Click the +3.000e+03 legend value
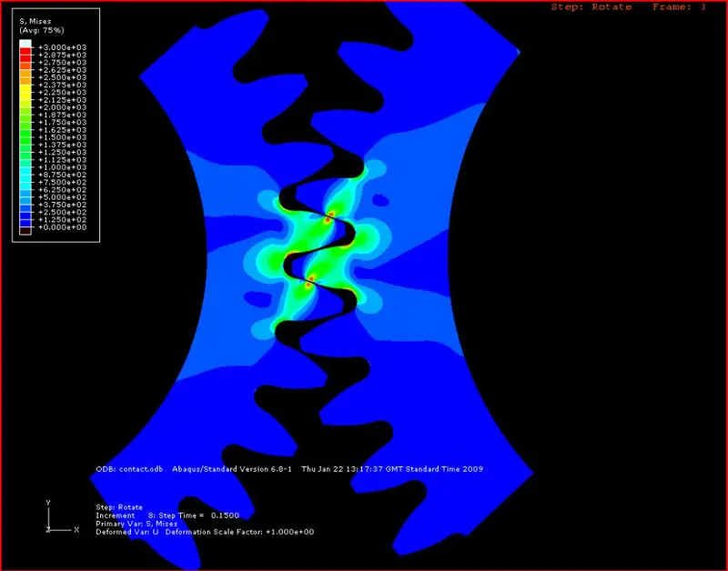The width and height of the screenshot is (728, 571). [61, 47]
